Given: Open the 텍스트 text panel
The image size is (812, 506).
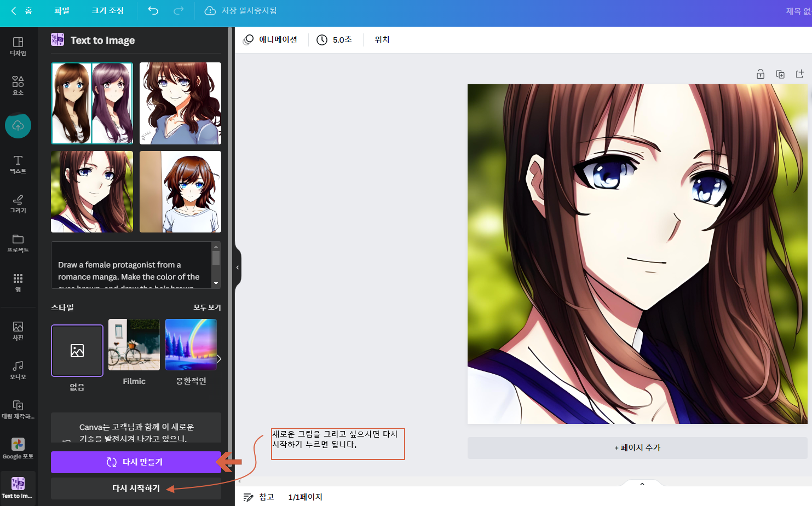Looking at the screenshot, I should click(18, 165).
